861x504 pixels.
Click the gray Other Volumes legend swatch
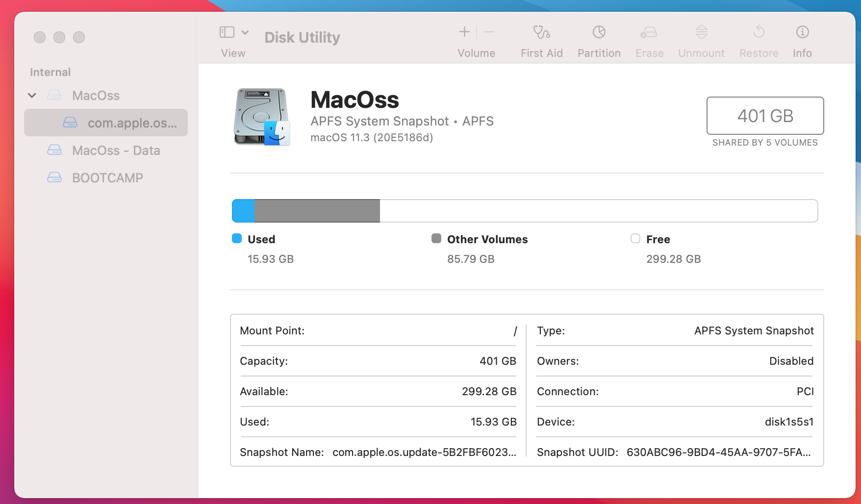click(436, 238)
